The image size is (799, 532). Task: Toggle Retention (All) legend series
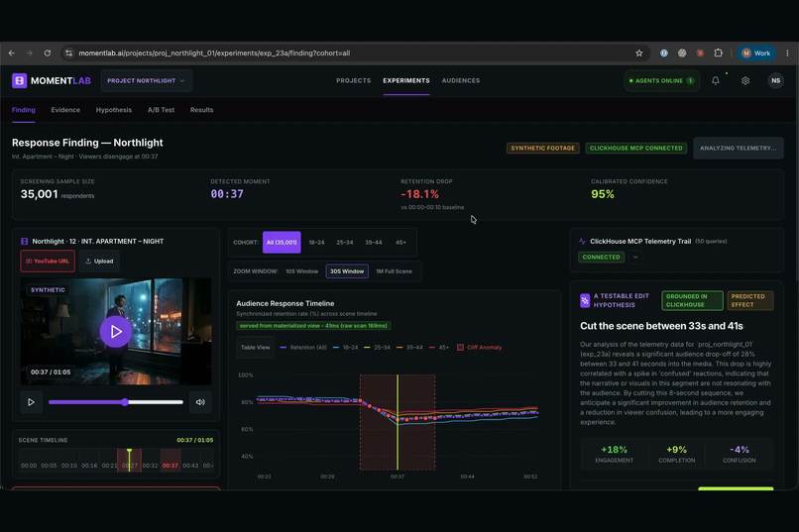click(303, 347)
